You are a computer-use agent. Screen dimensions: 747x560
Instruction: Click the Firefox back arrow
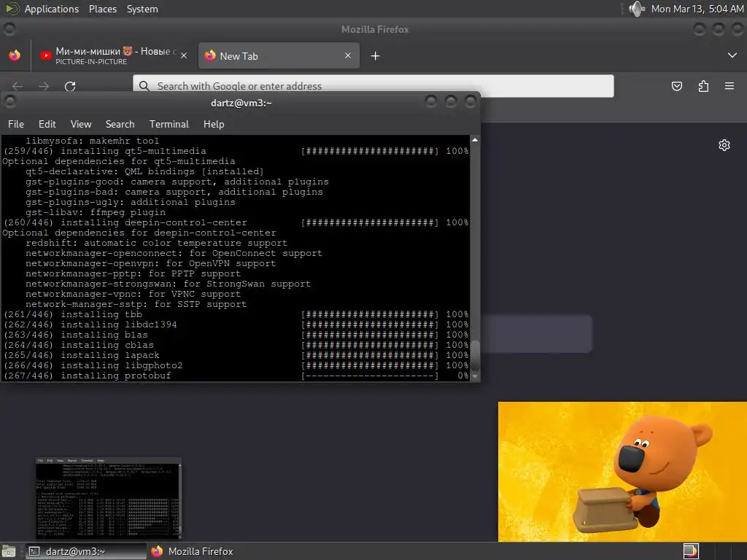[18, 86]
